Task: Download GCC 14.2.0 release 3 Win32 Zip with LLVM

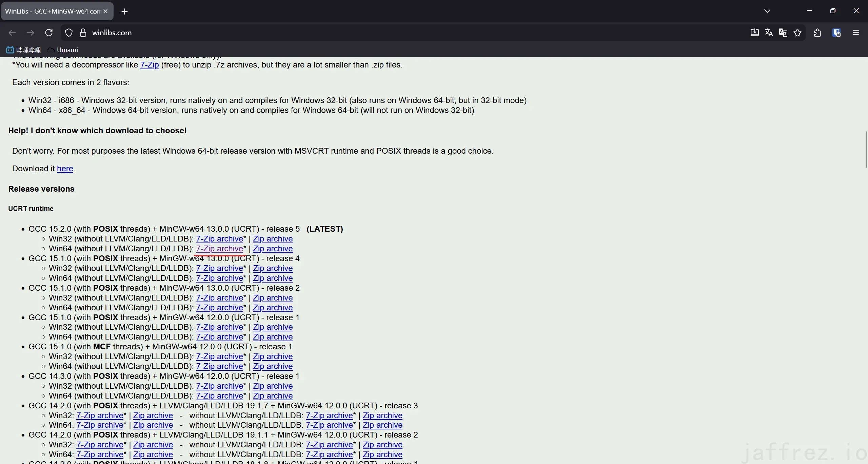Action: tap(153, 415)
